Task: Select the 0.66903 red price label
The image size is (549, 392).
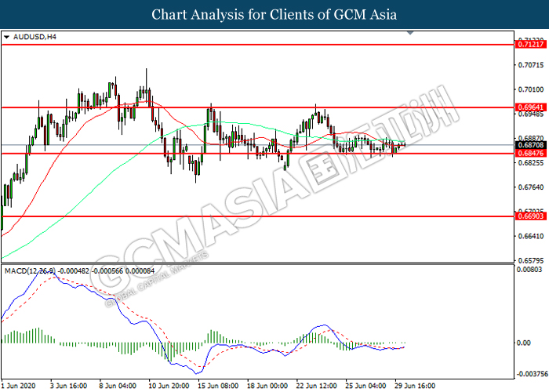Action: (530, 216)
